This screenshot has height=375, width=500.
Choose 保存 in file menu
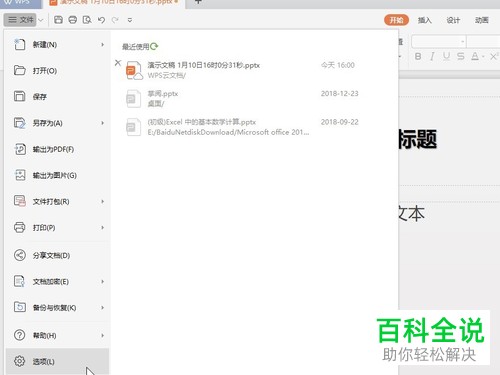tap(58, 96)
